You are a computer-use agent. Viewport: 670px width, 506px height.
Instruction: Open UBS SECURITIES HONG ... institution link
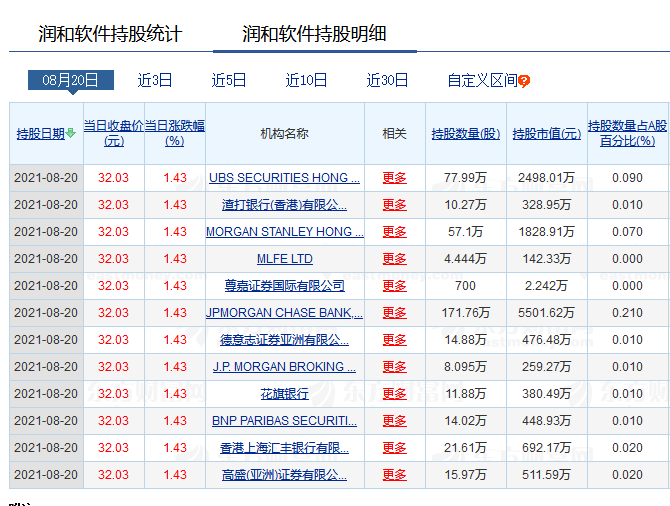[x=285, y=178]
